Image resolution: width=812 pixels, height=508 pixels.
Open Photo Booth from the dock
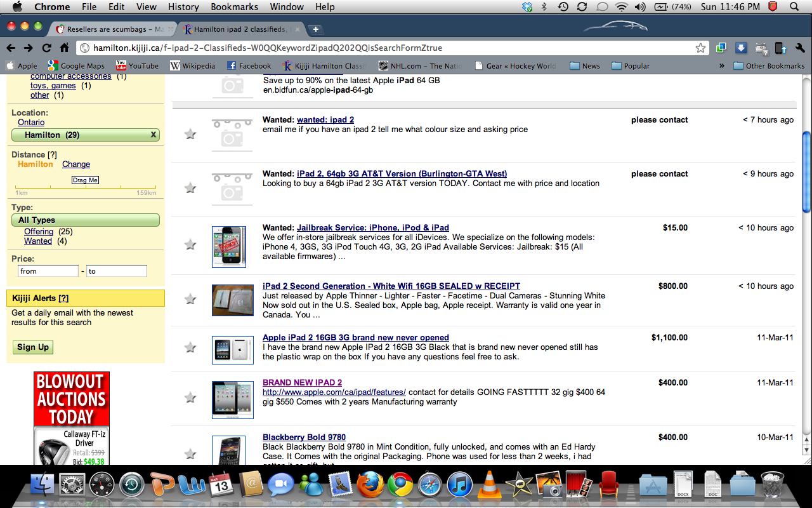[x=578, y=485]
